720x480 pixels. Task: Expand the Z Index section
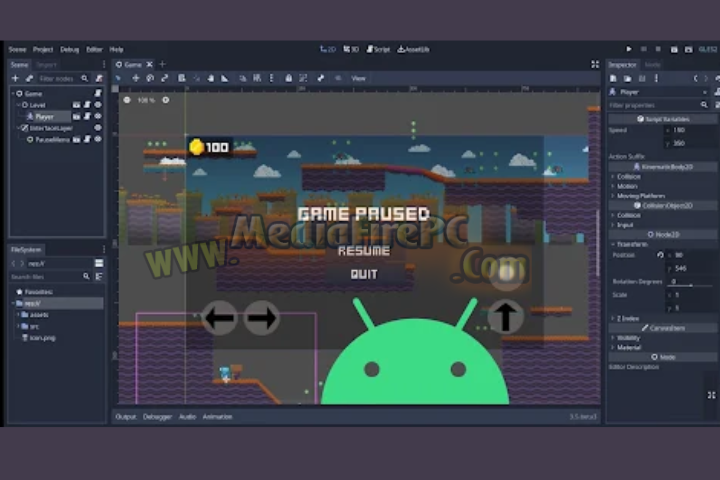(x=613, y=318)
